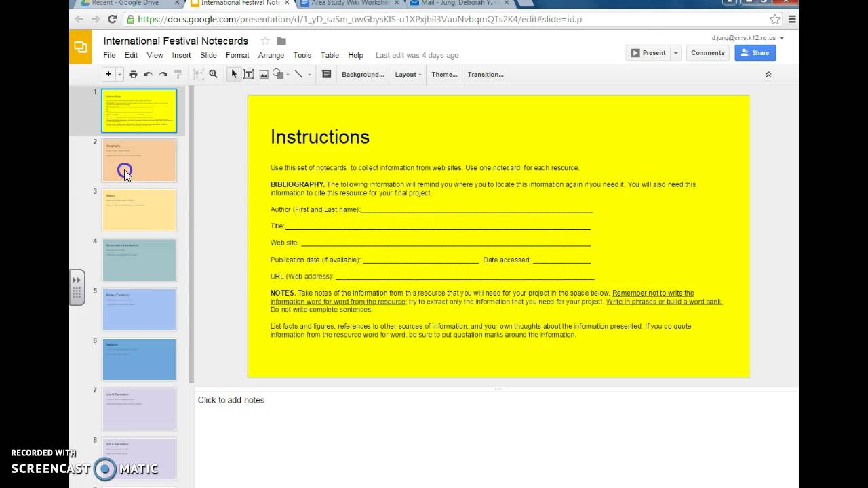Click the bookmark star in address bar
The image size is (868, 488).
point(775,19)
